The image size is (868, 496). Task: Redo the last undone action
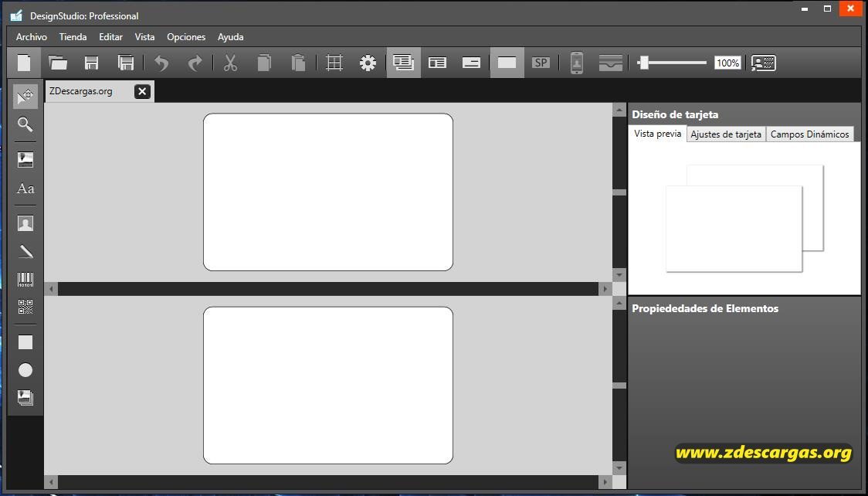pos(195,63)
